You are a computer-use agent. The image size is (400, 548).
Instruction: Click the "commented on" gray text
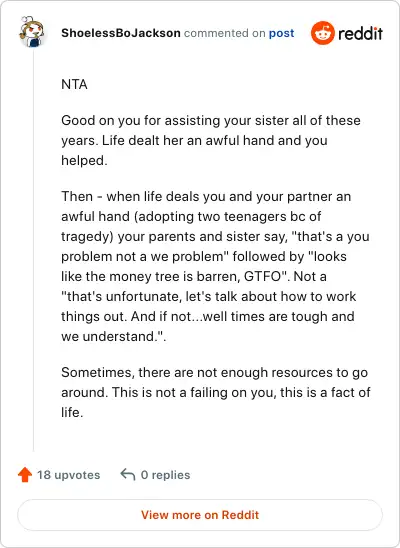[225, 33]
